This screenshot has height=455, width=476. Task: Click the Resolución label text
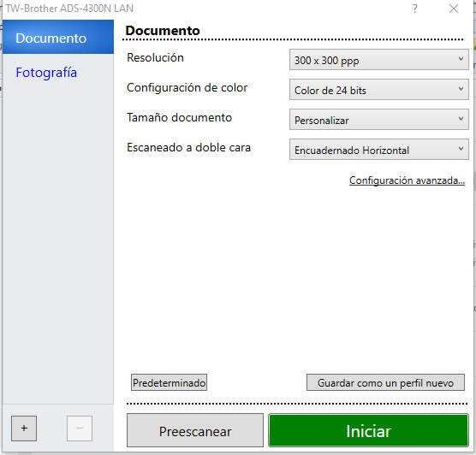pyautogui.click(x=155, y=57)
